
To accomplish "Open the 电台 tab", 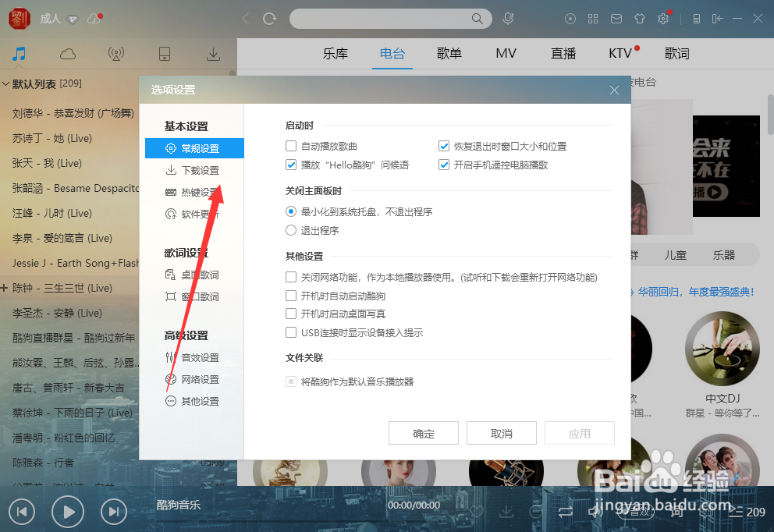I will [392, 53].
